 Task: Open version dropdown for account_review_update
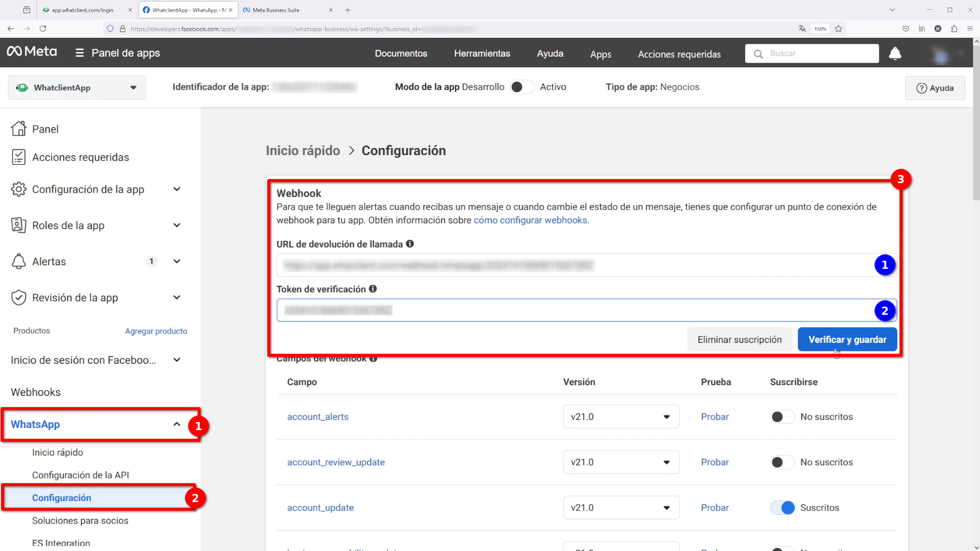coord(621,462)
